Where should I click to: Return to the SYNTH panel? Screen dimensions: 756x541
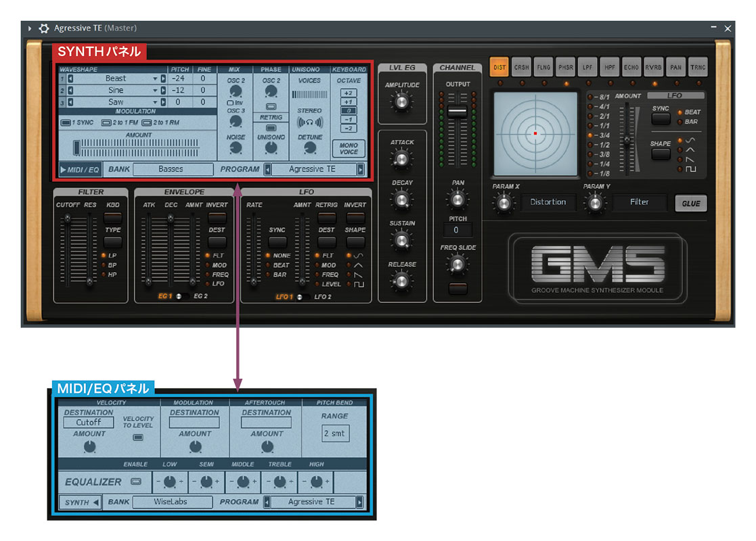[x=80, y=502]
